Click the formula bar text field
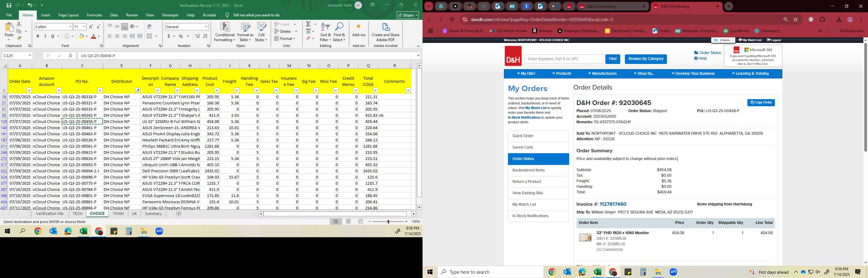 pyautogui.click(x=248, y=56)
